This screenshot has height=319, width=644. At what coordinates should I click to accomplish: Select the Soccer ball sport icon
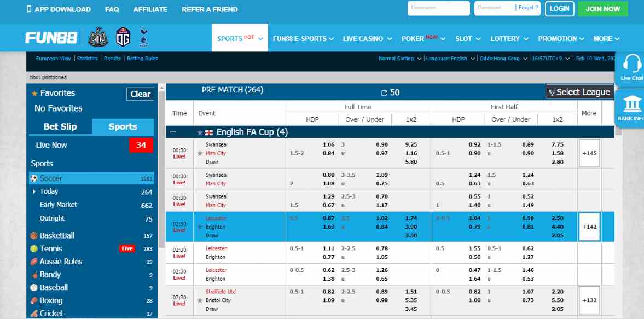tap(34, 178)
